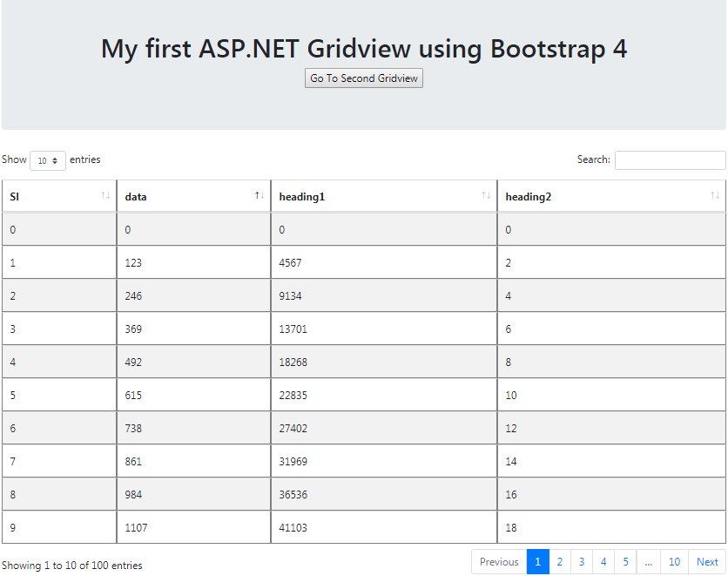728x576 pixels.
Task: Click heading2 value 14
Action: coord(611,461)
